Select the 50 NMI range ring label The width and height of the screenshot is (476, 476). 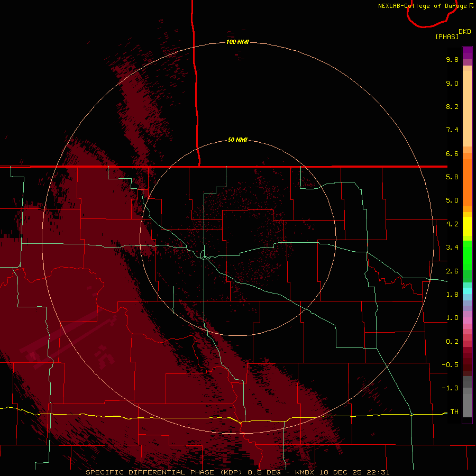tap(237, 140)
